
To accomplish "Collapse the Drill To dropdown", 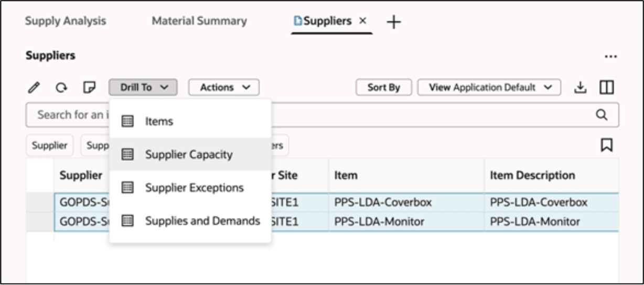I will click(x=143, y=87).
